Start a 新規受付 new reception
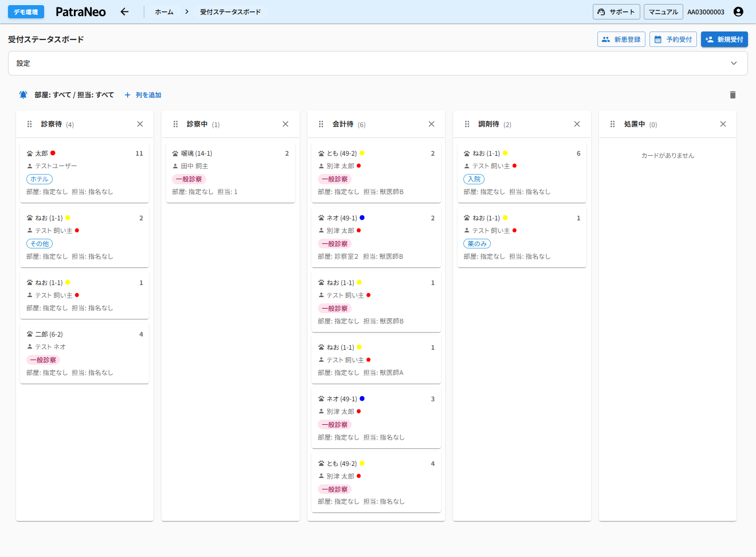 tap(724, 39)
